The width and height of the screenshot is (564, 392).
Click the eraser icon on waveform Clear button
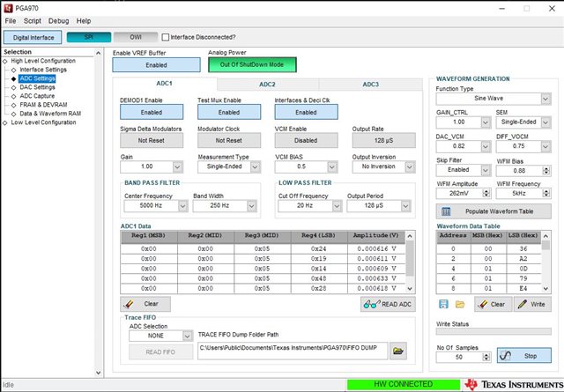point(482,304)
